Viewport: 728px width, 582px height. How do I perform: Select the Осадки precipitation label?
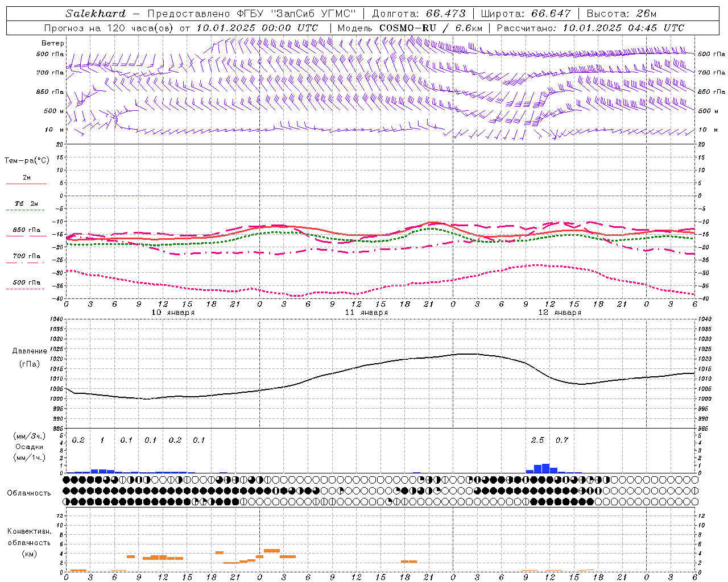29,447
